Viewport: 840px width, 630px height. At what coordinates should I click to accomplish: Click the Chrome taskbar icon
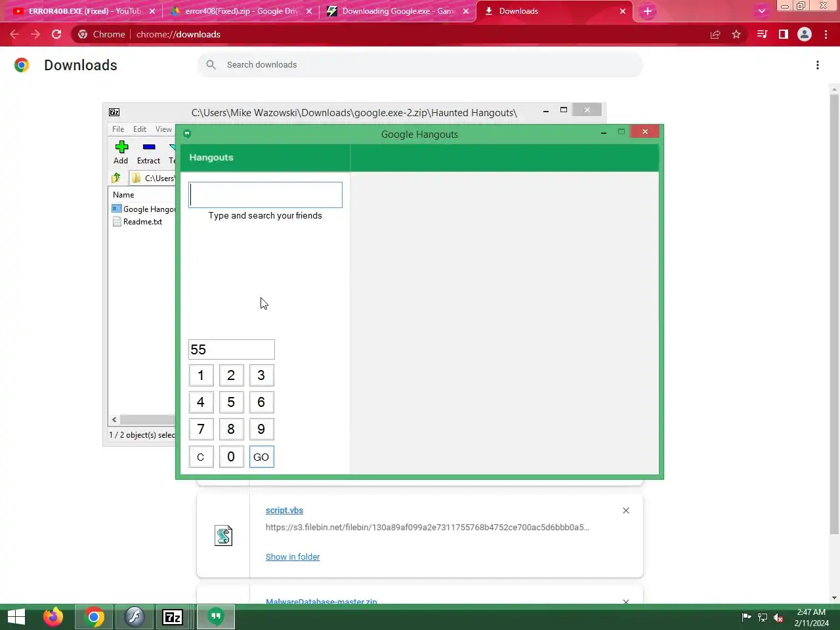coord(94,617)
